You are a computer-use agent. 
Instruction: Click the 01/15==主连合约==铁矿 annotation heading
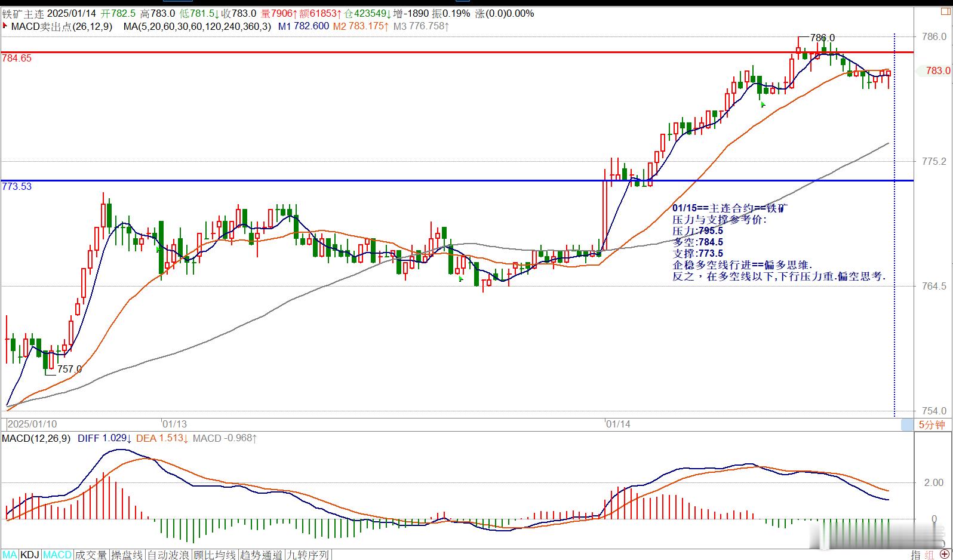tap(730, 208)
